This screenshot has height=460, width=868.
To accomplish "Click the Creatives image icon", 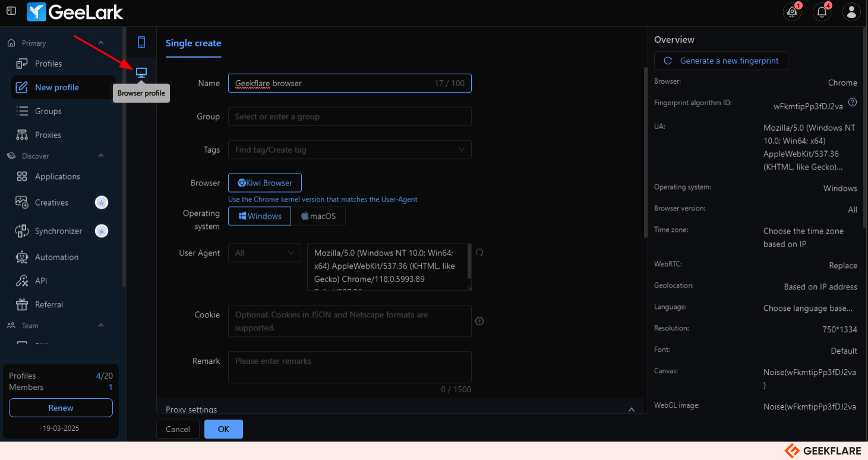I will pos(22,203).
